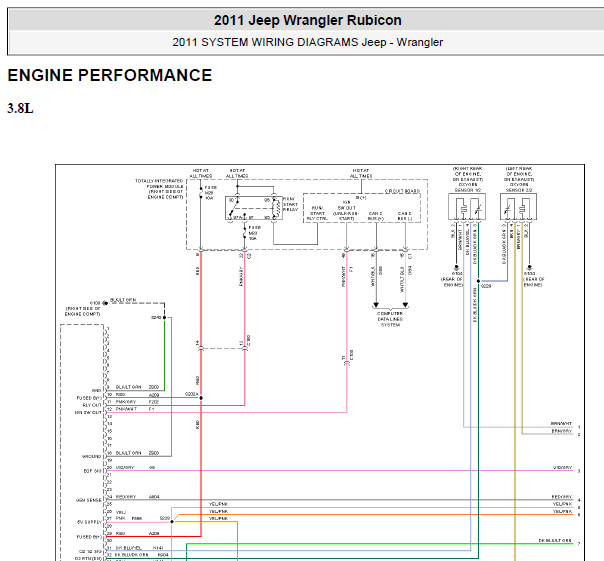Click the 'GROUND' pin 18 label
Screen dimensions: 604x561
[92, 456]
